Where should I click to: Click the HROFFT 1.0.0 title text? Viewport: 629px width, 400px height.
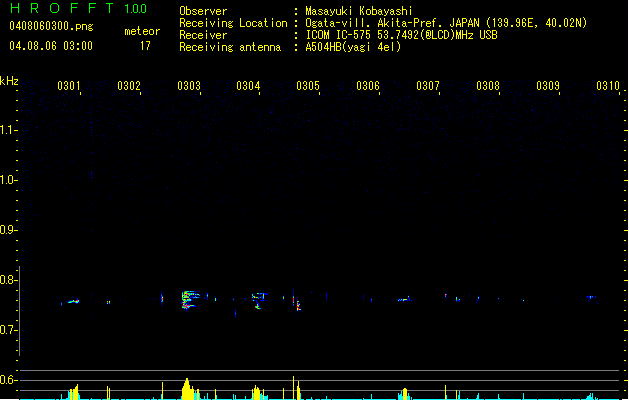(x=79, y=8)
